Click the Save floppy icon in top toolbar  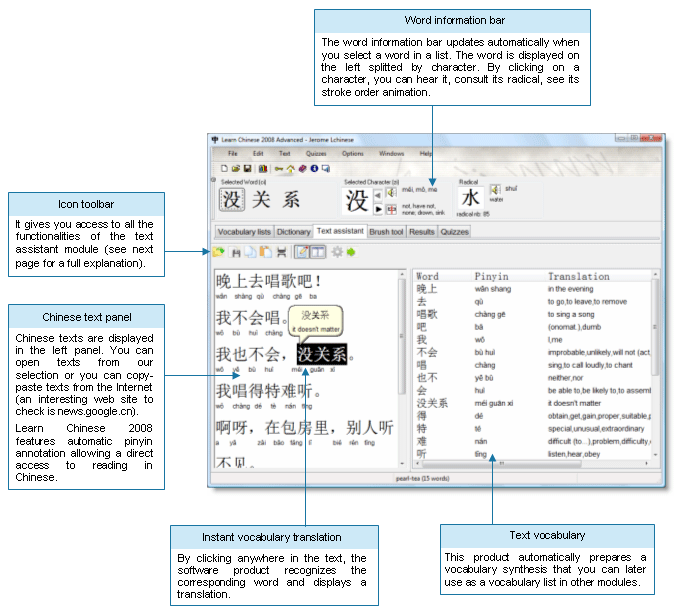[247, 168]
